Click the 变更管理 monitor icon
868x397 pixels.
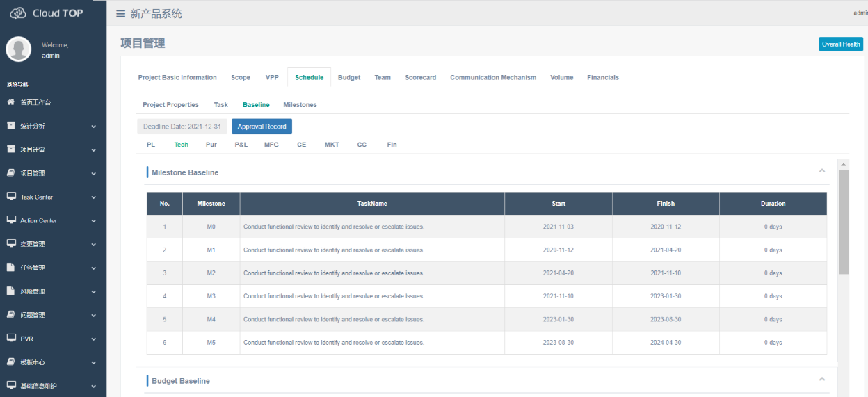(11, 244)
